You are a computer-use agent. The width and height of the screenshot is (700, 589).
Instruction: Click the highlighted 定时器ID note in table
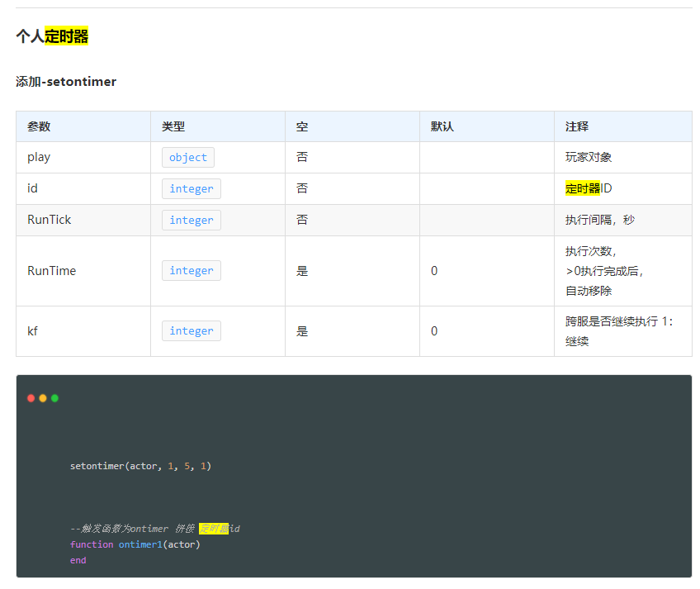(589, 188)
